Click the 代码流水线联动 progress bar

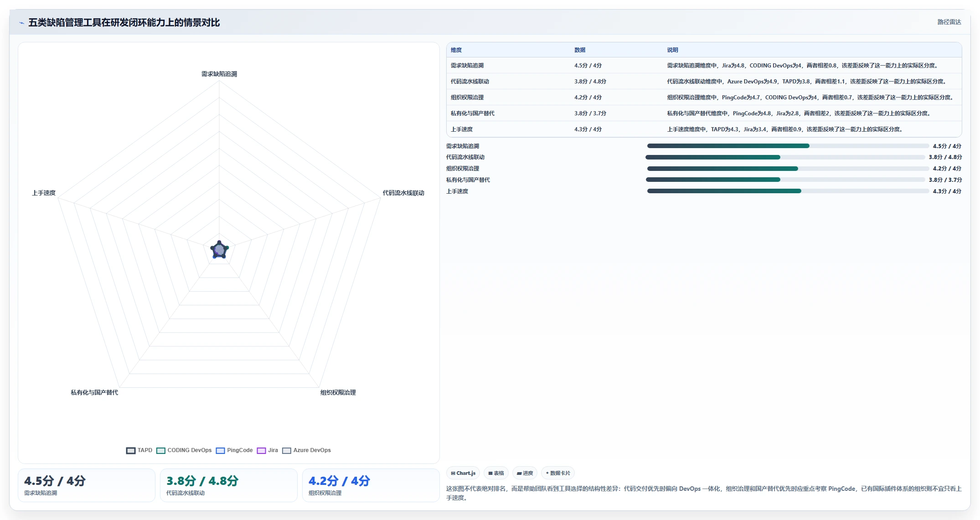click(x=785, y=157)
